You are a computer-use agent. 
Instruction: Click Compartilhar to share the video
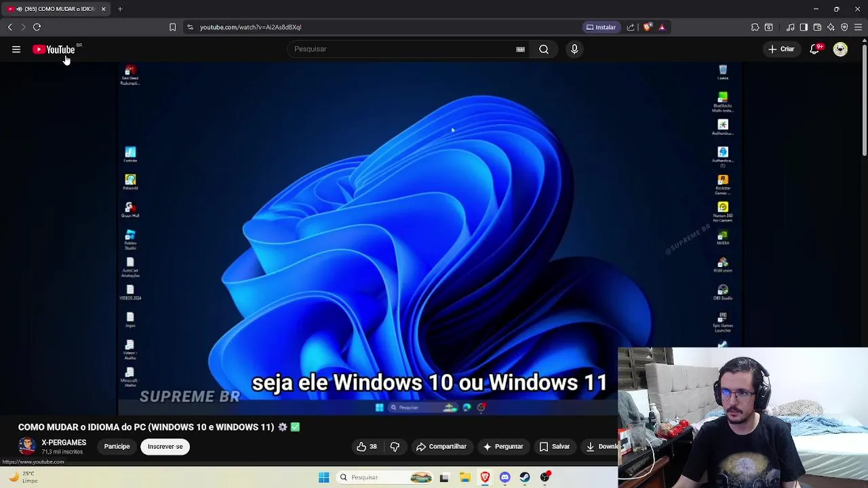(x=441, y=447)
